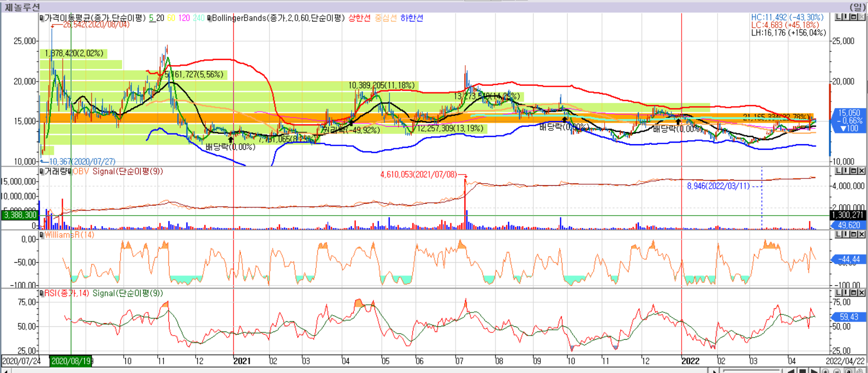
Task: Select the 20-day moving average label
Action: coord(160,18)
